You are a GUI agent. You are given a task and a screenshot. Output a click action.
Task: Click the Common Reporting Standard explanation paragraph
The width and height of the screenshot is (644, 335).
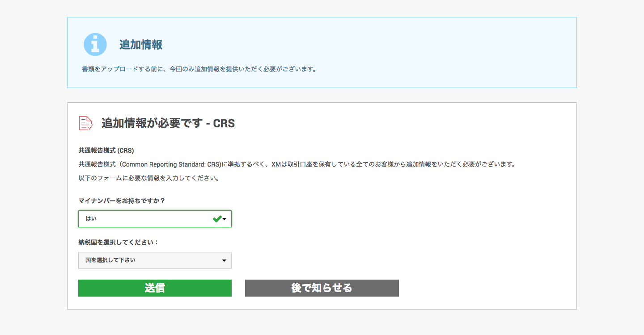(x=297, y=164)
